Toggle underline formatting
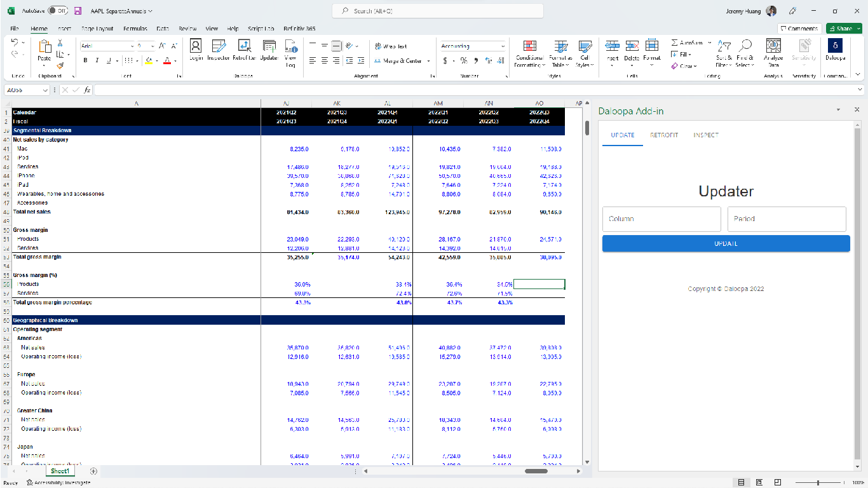Screen dimensions: 868x488 click(x=109, y=60)
